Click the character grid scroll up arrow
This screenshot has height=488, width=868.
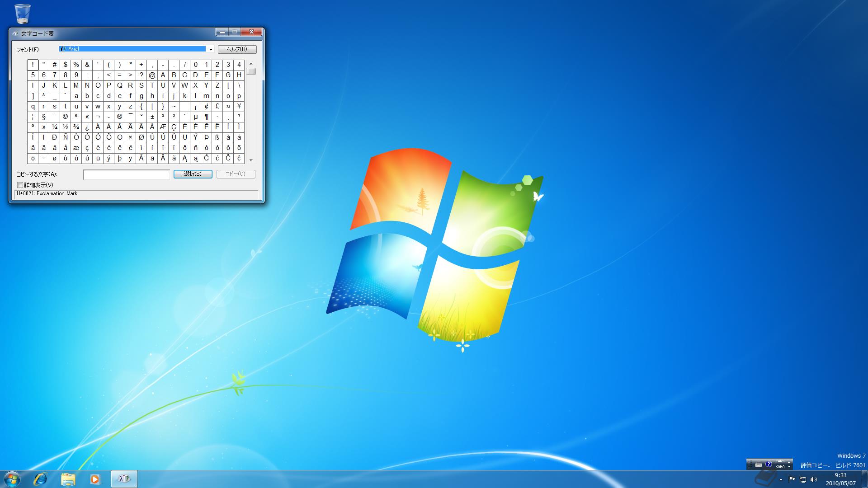[x=251, y=64]
